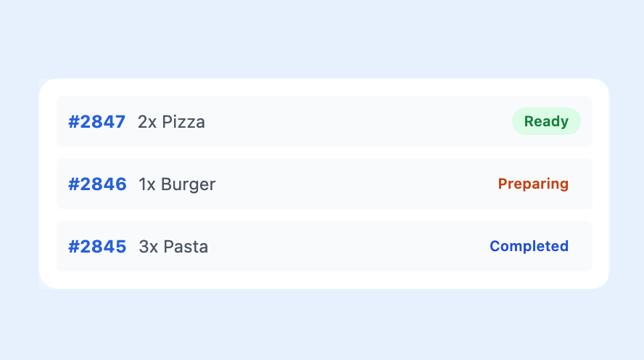The height and width of the screenshot is (360, 644).
Task: Select the status label on the Burger order
Action: 533,184
